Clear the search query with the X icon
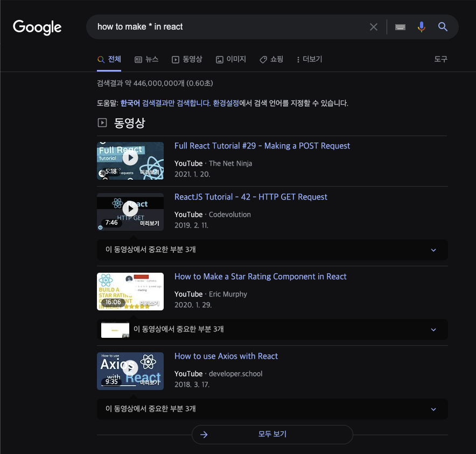 [374, 27]
